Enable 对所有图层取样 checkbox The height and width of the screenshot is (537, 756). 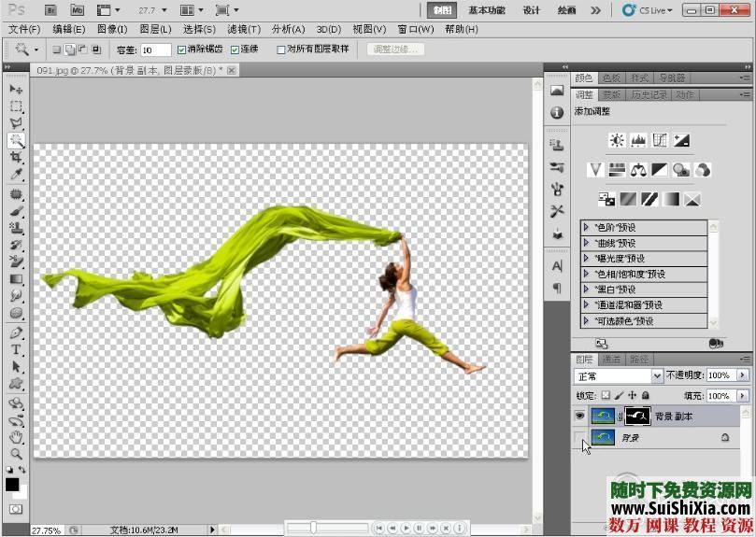(x=281, y=49)
